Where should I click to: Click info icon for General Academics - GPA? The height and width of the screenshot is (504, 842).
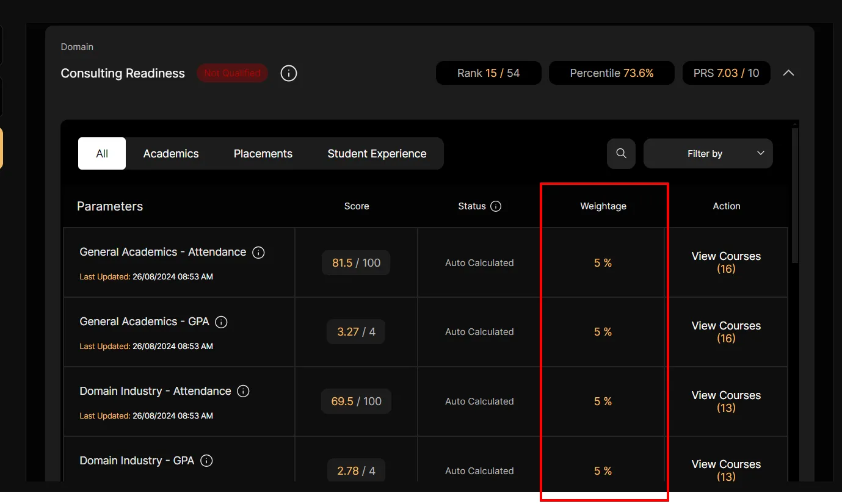[x=222, y=322]
